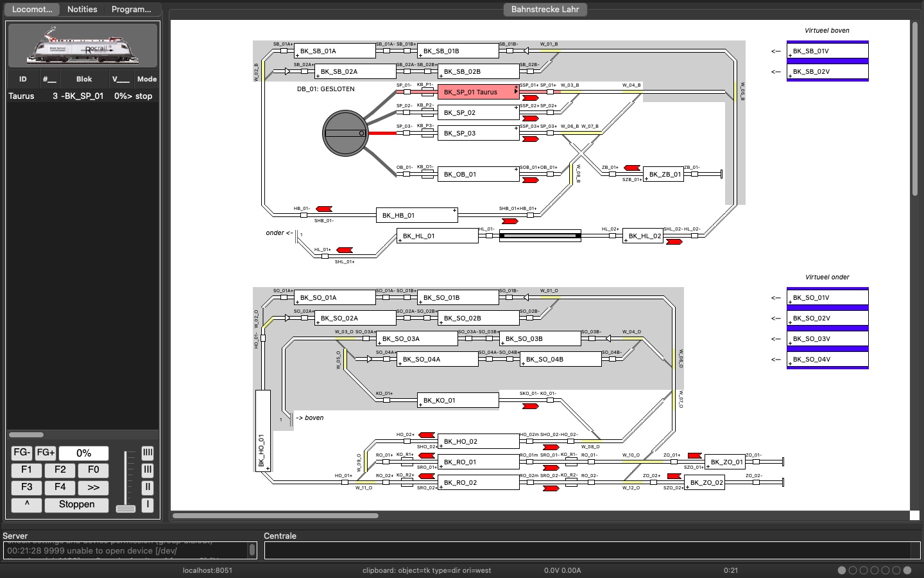Click the bridge track between HL_01- and HL_02+

click(x=540, y=236)
